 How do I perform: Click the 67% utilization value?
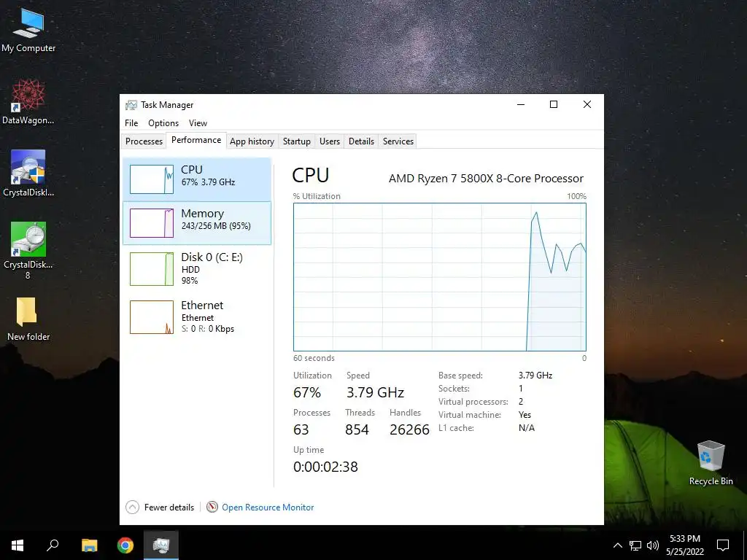click(x=307, y=392)
